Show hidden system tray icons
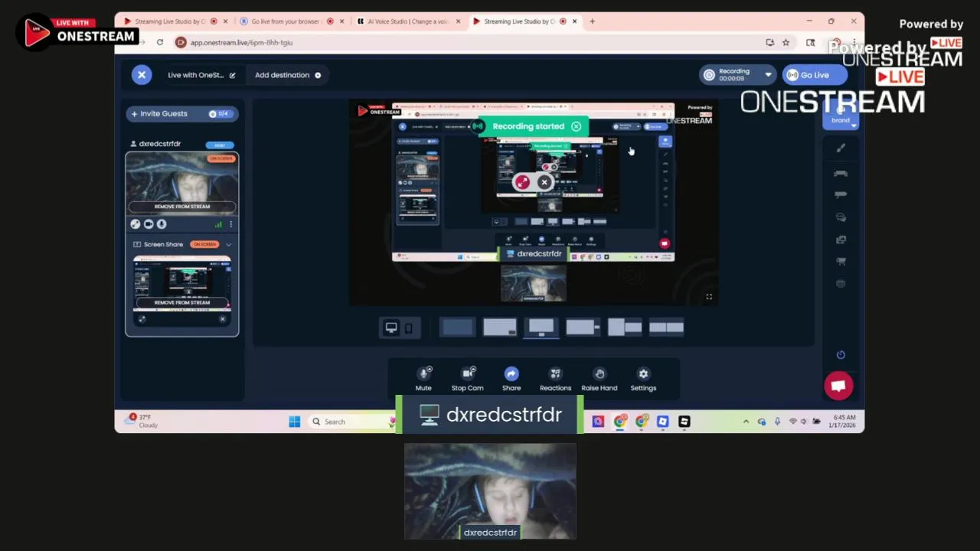Image resolution: width=980 pixels, height=551 pixels. click(746, 422)
